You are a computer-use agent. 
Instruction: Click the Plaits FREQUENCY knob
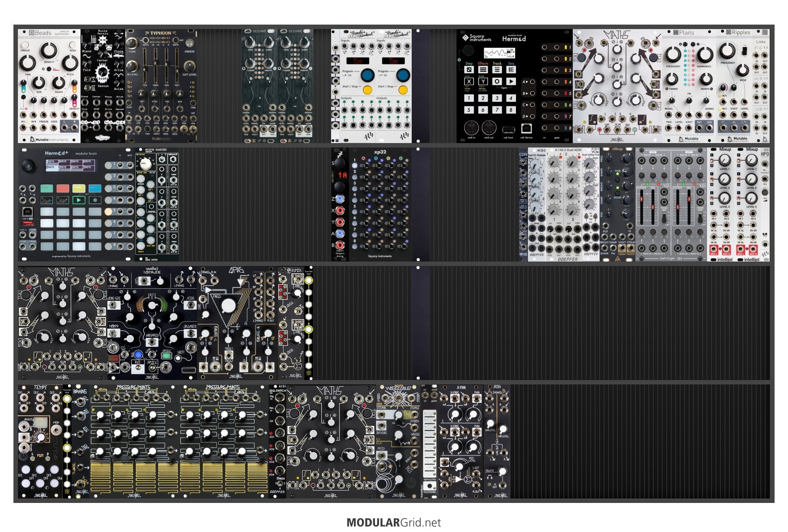[673, 54]
